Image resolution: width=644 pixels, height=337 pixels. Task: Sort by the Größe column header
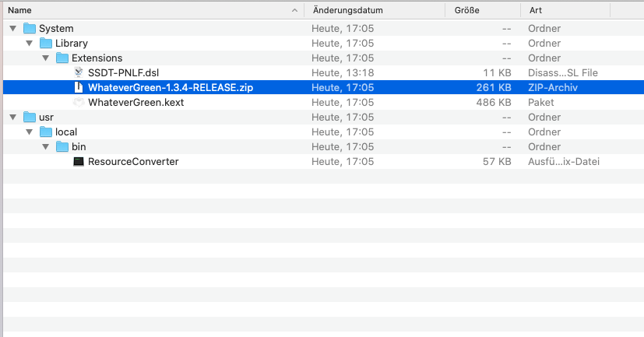tap(467, 10)
